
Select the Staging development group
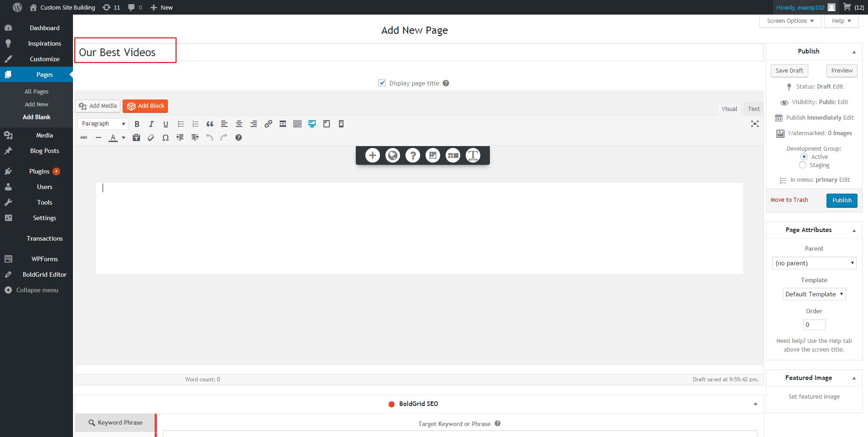tap(803, 165)
